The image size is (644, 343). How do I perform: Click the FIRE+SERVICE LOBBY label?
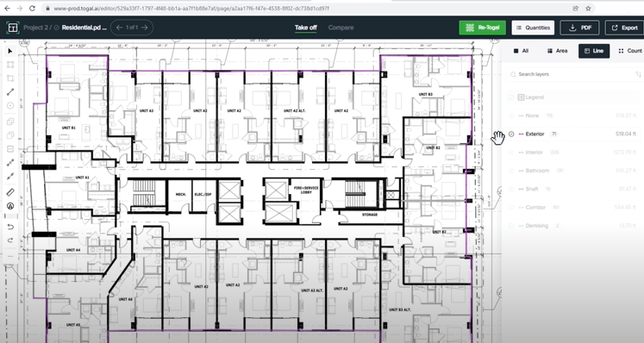[306, 190]
